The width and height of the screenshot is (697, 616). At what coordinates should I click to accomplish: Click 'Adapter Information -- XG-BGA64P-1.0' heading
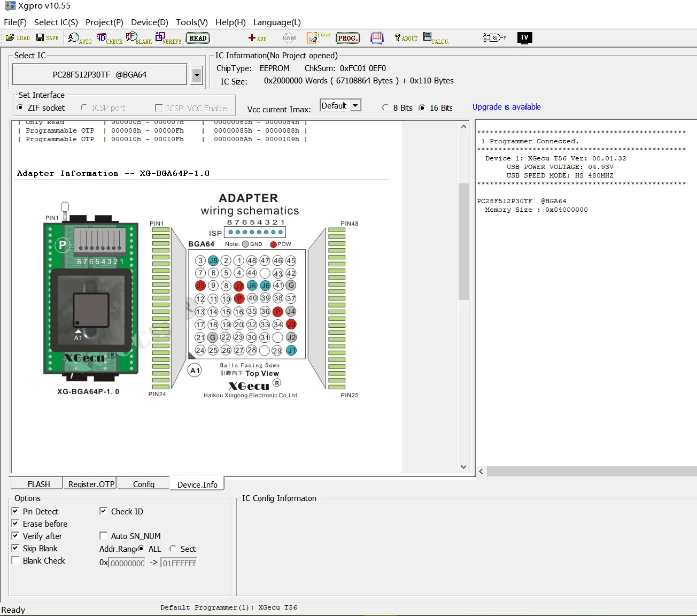coord(113,173)
